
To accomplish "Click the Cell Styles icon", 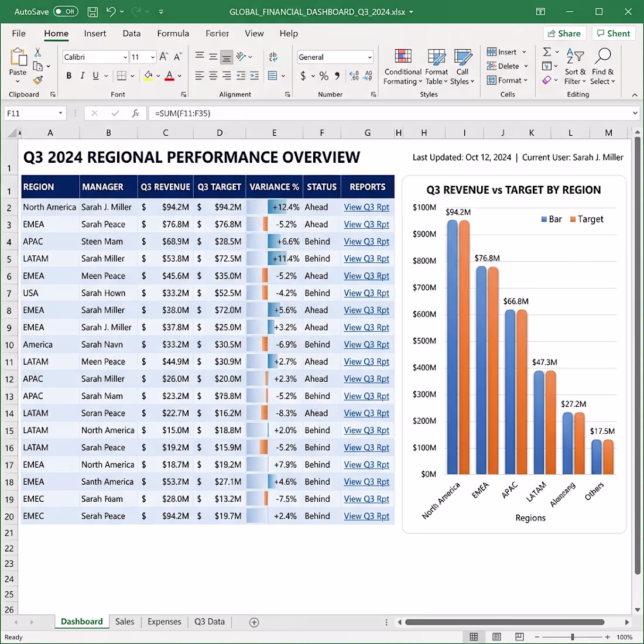I will [463, 57].
